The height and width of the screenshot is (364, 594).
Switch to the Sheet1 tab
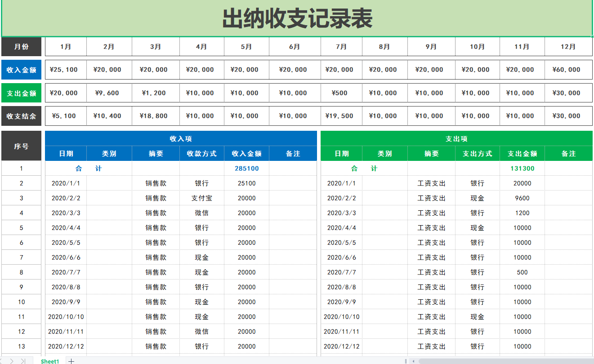tap(50, 361)
